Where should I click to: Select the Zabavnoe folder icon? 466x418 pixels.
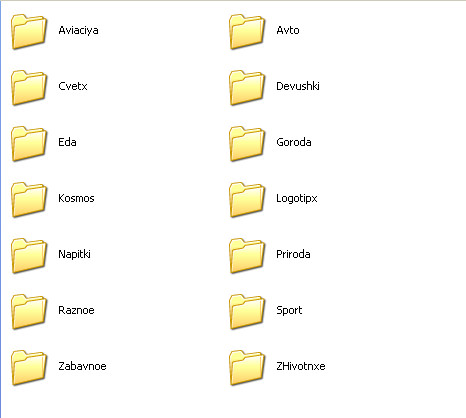(x=29, y=368)
